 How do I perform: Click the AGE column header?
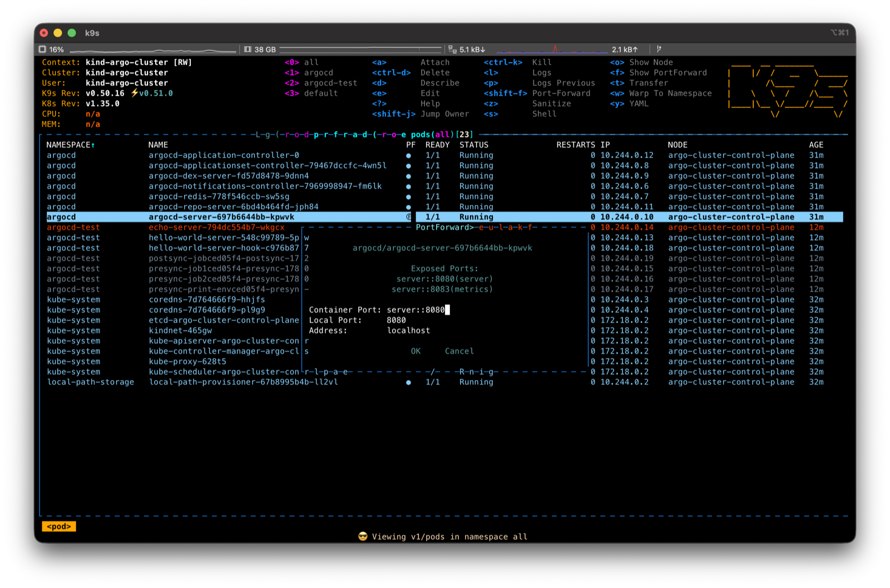[816, 145]
